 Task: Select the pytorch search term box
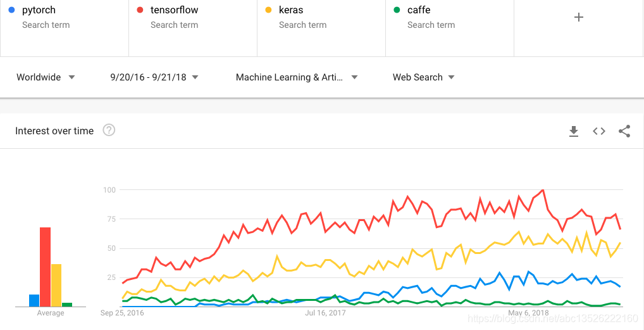(65, 28)
